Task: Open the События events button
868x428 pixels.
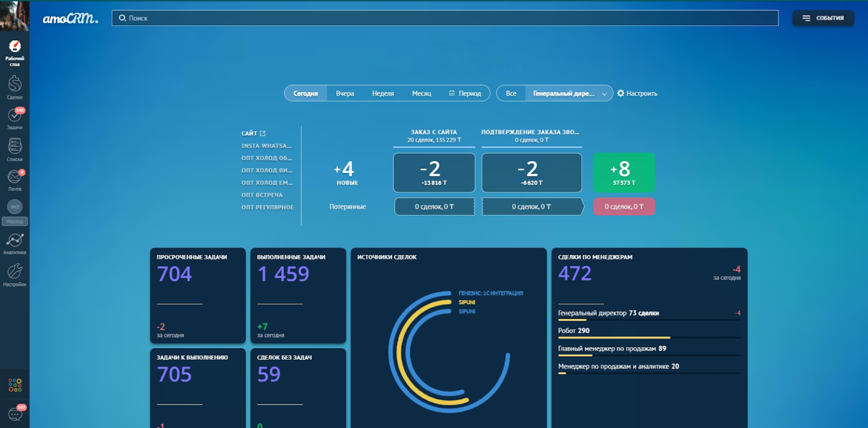Action: click(x=823, y=18)
